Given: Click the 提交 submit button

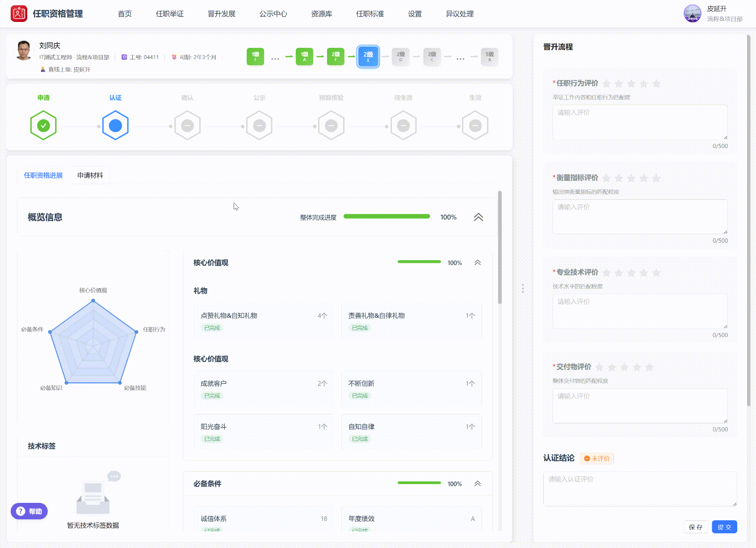Looking at the screenshot, I should tap(724, 527).
